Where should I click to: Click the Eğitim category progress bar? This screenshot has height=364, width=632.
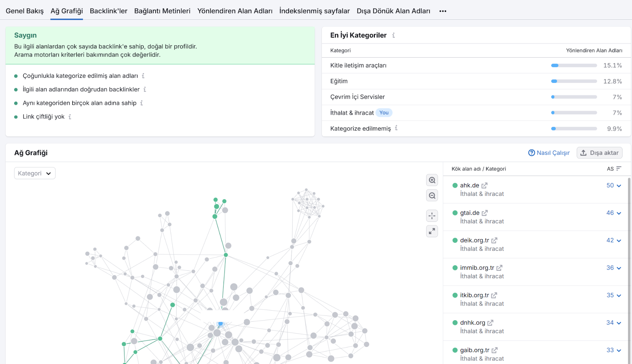point(574,81)
